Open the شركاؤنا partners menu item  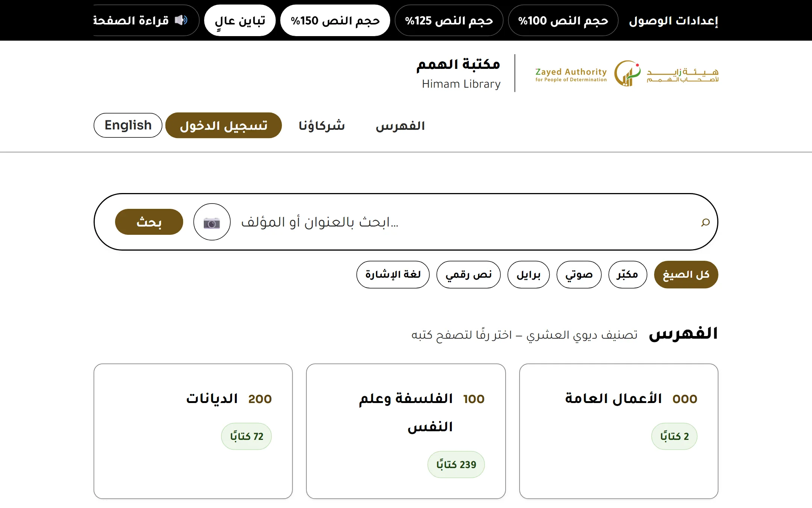[x=322, y=126]
